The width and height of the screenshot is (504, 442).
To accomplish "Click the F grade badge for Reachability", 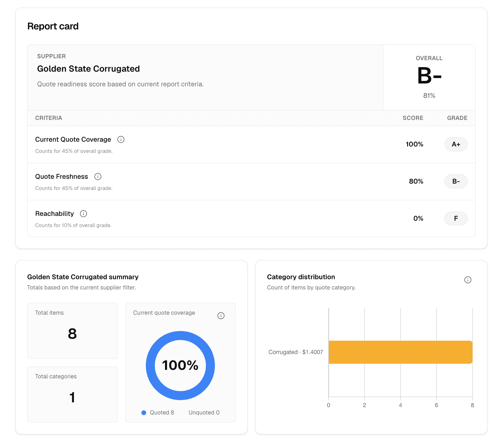I will 456,218.
